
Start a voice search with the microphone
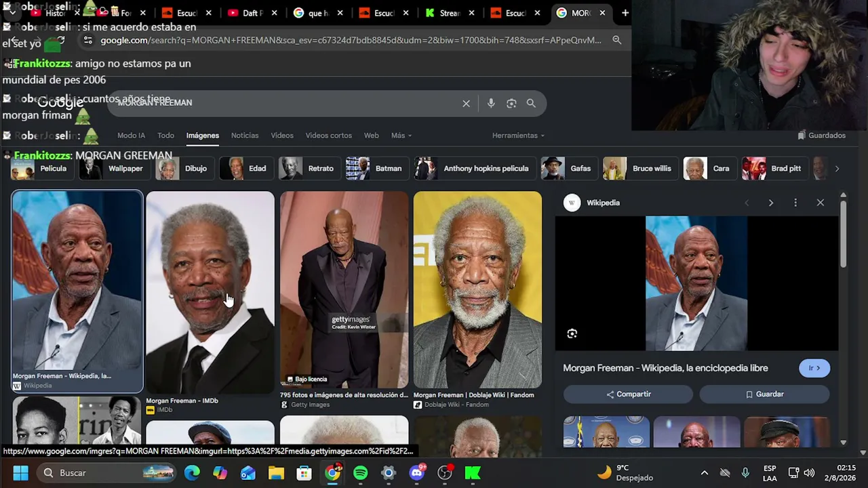coord(491,103)
